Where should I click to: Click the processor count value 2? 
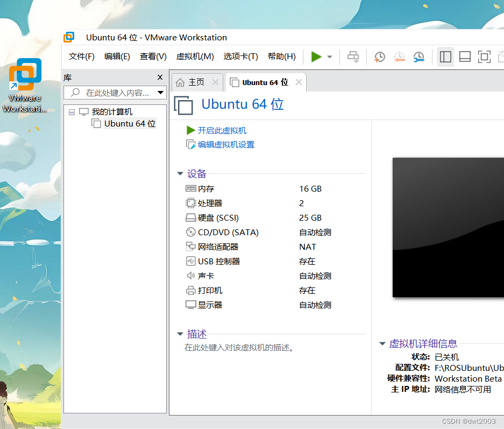pyautogui.click(x=301, y=203)
